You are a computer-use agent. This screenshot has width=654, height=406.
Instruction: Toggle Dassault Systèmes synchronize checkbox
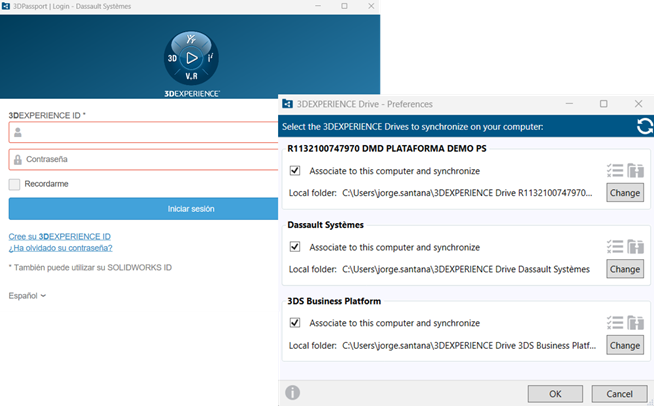point(295,247)
